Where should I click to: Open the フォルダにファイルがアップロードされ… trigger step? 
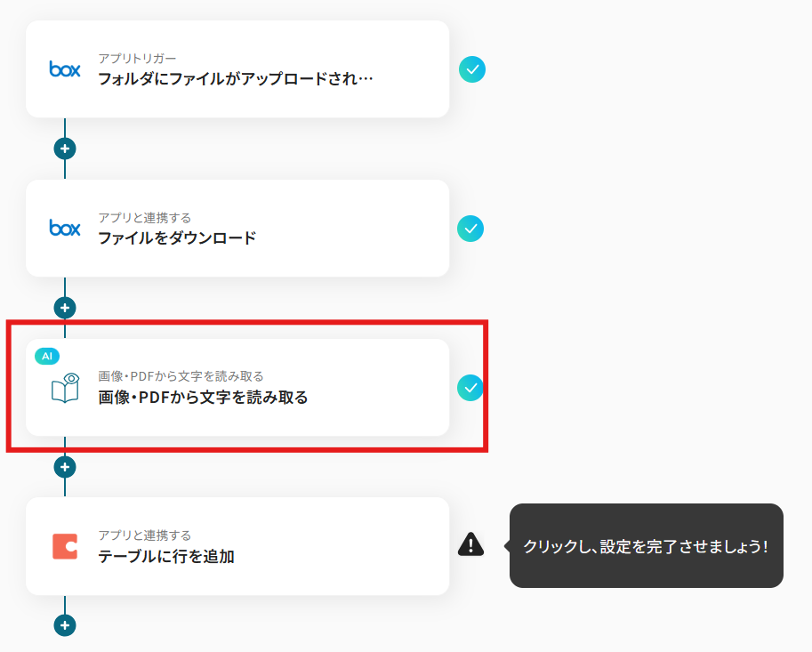pos(237,68)
